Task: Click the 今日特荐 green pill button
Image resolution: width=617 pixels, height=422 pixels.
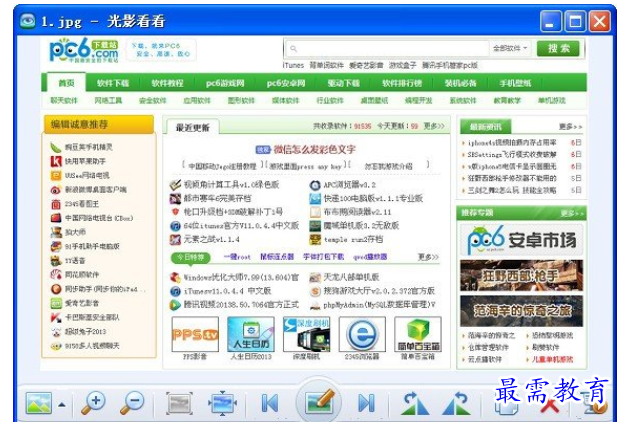Action: click(x=191, y=257)
